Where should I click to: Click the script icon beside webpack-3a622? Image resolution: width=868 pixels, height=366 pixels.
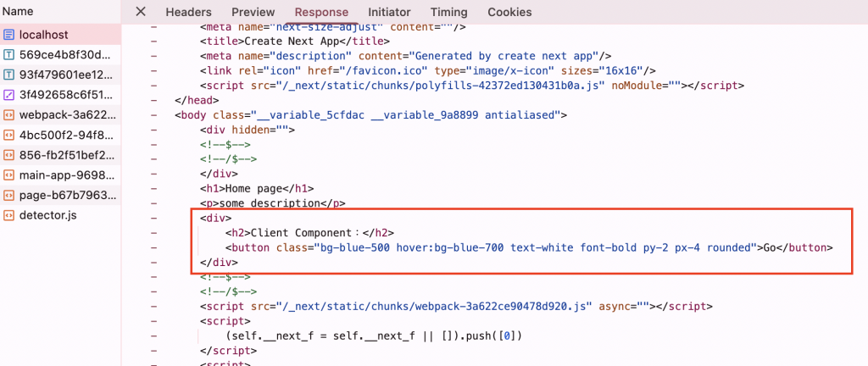point(8,115)
